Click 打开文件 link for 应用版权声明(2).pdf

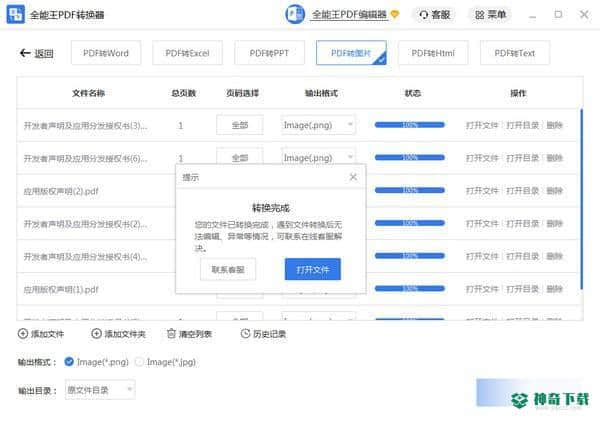482,191
